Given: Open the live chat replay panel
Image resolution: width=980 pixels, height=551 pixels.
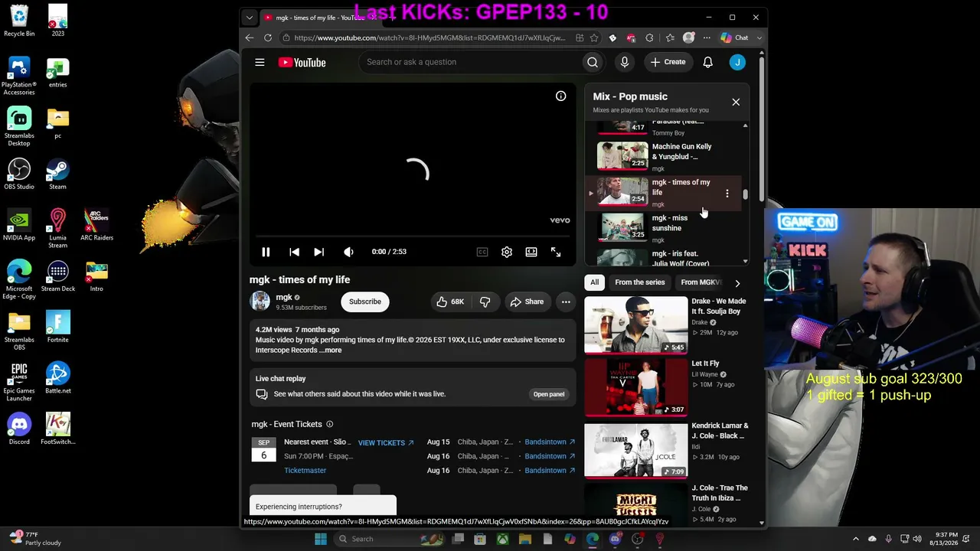Looking at the screenshot, I should [549, 394].
